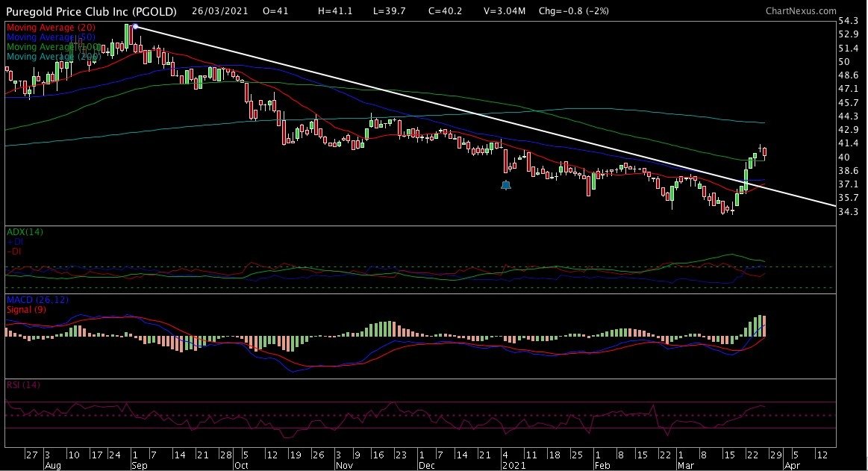Click the blue alert bell icon on chart
This screenshot has height=471, width=868.
(x=506, y=185)
